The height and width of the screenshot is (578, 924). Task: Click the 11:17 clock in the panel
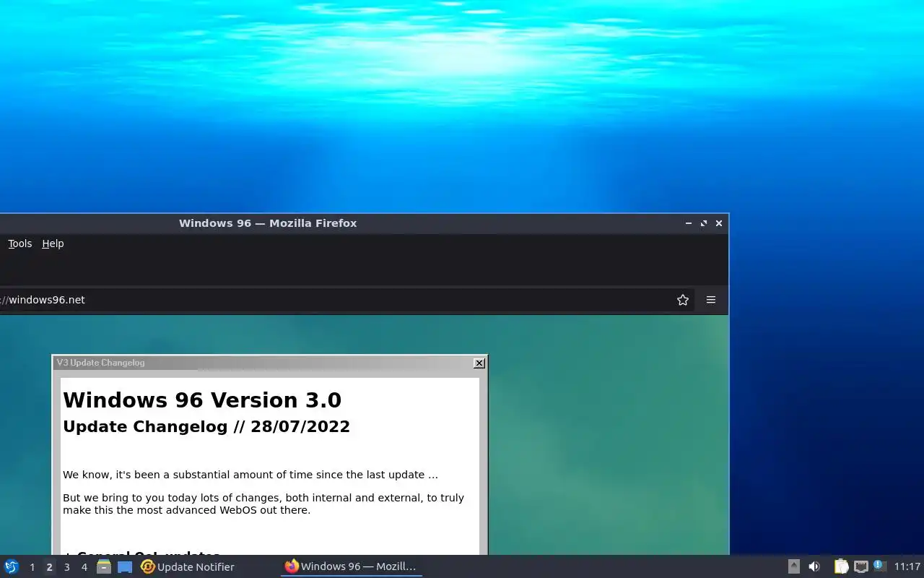tap(907, 566)
